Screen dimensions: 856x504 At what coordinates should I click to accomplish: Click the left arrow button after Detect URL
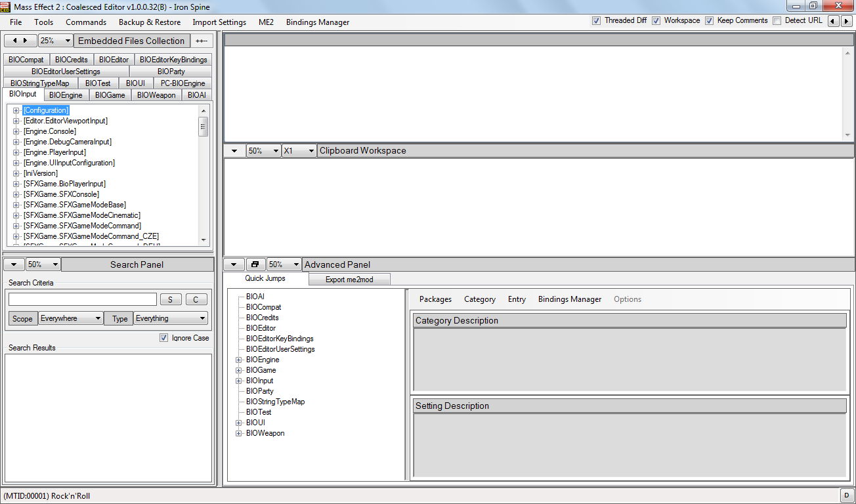coord(833,21)
